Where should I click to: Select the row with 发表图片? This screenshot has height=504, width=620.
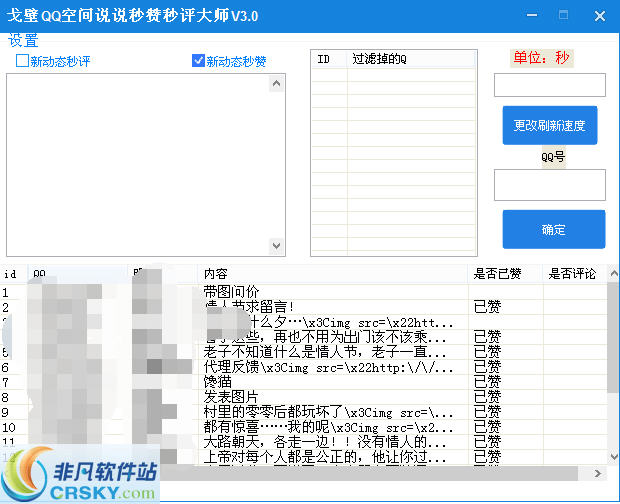pos(303,397)
